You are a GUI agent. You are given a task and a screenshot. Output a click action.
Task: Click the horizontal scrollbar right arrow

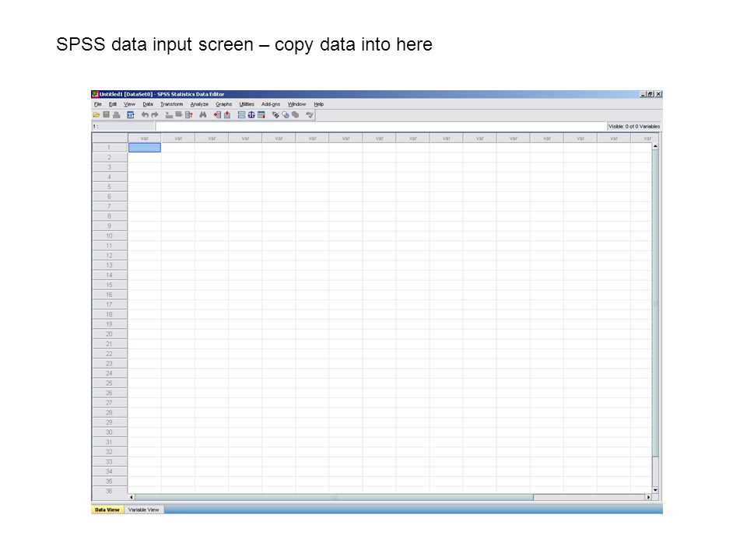[x=648, y=497]
